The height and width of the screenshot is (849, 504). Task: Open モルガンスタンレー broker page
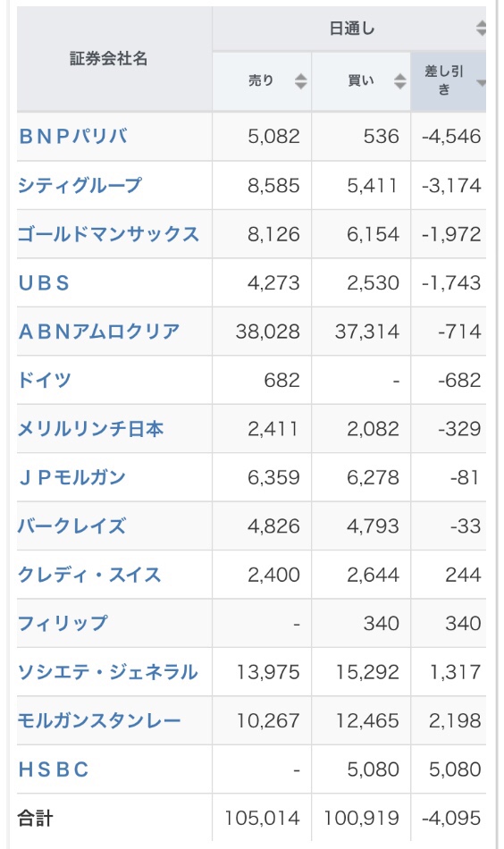tap(99, 720)
